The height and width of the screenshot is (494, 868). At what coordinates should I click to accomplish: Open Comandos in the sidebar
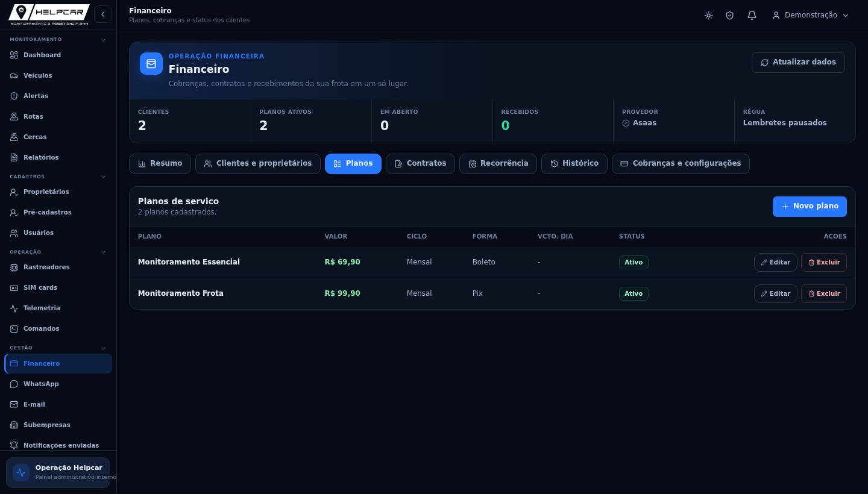pos(58,328)
